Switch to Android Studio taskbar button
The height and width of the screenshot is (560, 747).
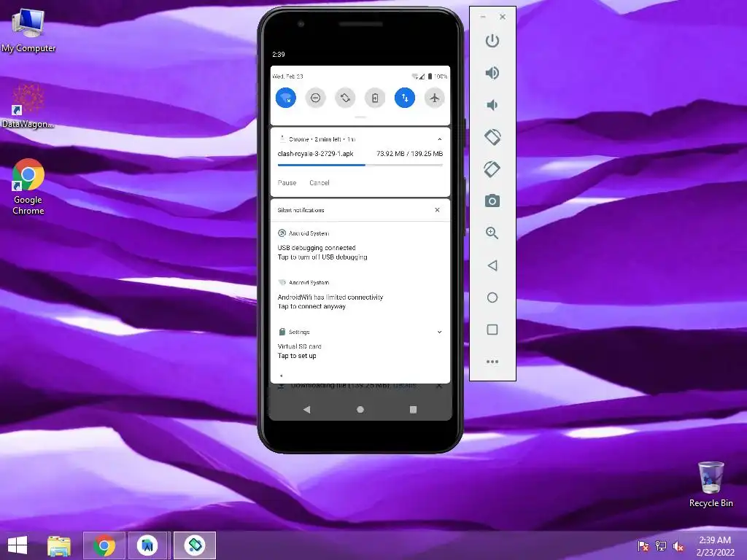pos(147,545)
